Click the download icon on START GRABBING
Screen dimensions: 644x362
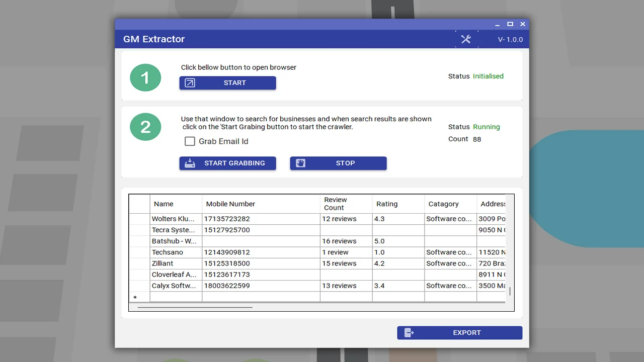(x=190, y=163)
